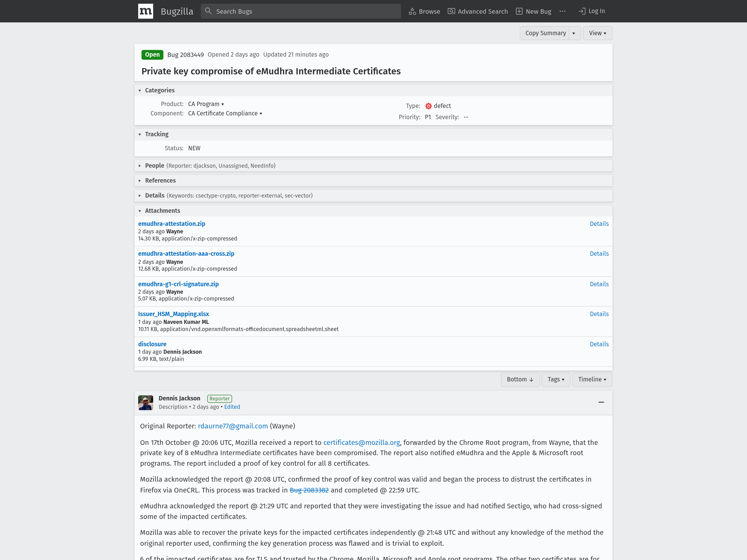
Task: Open the CA Certificate Compliance component dropdown
Action: [225, 114]
